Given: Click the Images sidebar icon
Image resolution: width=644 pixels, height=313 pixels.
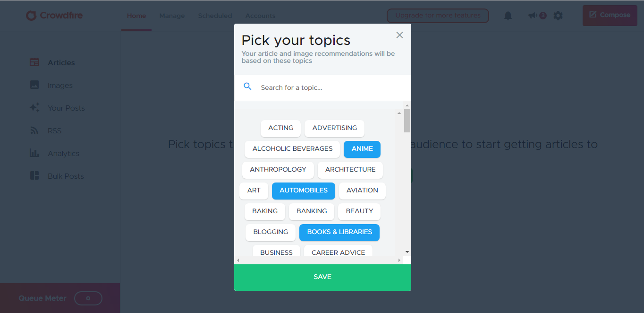Looking at the screenshot, I should pos(34,85).
